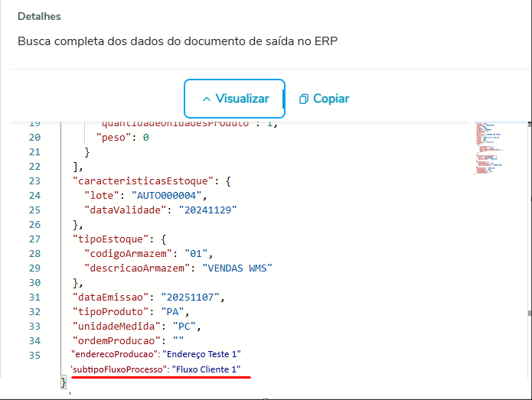Click the "Detalhes" heading
This screenshot has width=532, height=400.
(x=39, y=16)
